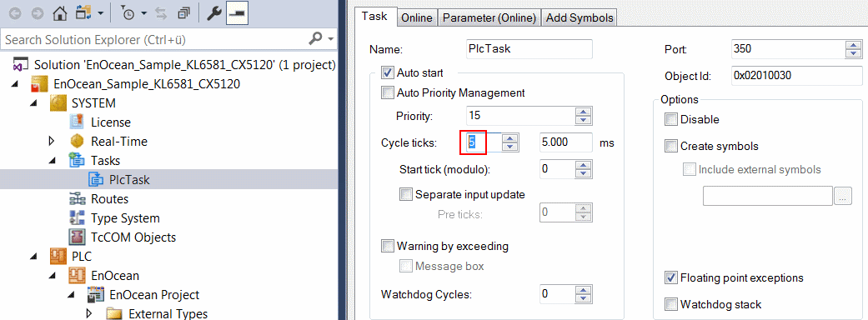The image size is (868, 320).
Task: Open the Add Symbols tab
Action: [580, 17]
